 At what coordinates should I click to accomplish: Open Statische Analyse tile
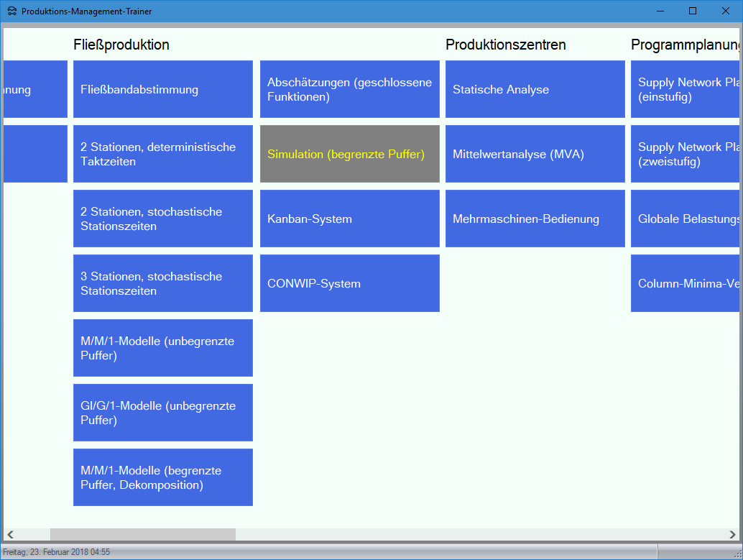point(535,89)
